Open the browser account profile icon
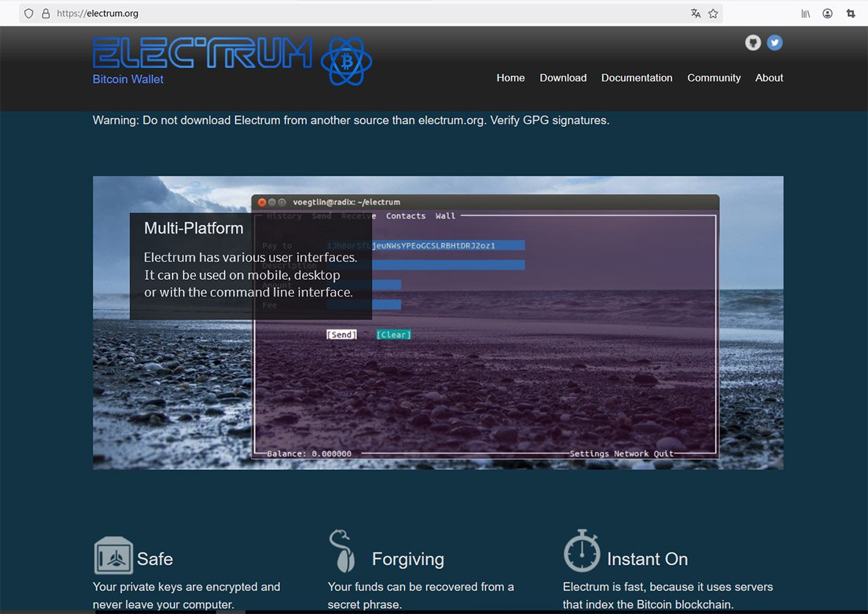This screenshot has height=614, width=868. coord(828,13)
